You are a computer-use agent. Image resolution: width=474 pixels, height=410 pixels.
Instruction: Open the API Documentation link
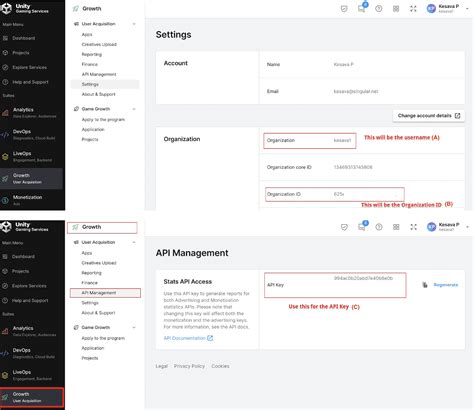[x=188, y=338]
